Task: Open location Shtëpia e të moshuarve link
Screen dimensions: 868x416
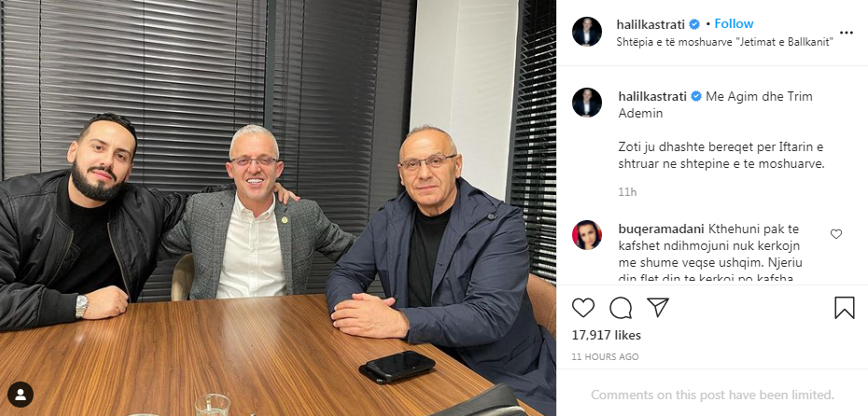Action: pyautogui.click(x=725, y=43)
